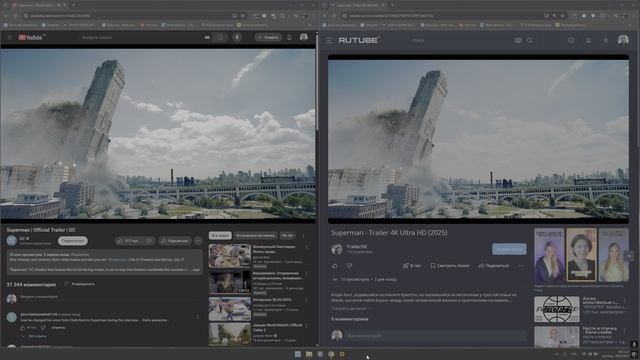Open Rutube profile avatar menu
The width and height of the screenshot is (640, 360).
coord(623,40)
